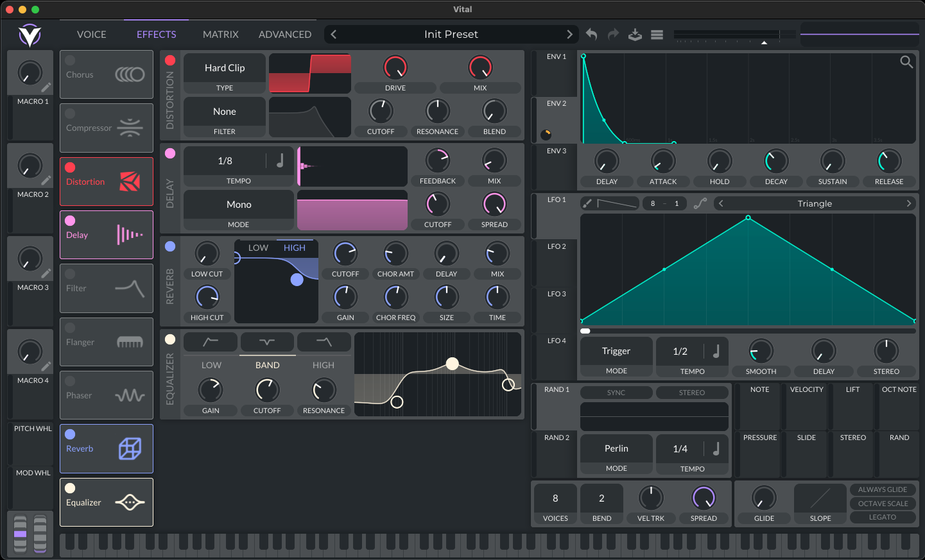The height and width of the screenshot is (560, 925).
Task: Open the LFO Trigger mode selector
Action: [x=616, y=351]
